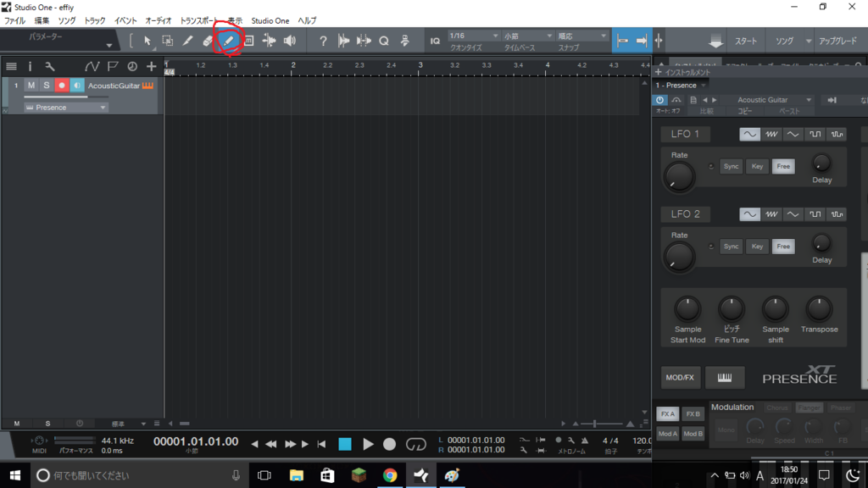Click the LFO 1 Rate knob
868x488 pixels.
coord(679,177)
